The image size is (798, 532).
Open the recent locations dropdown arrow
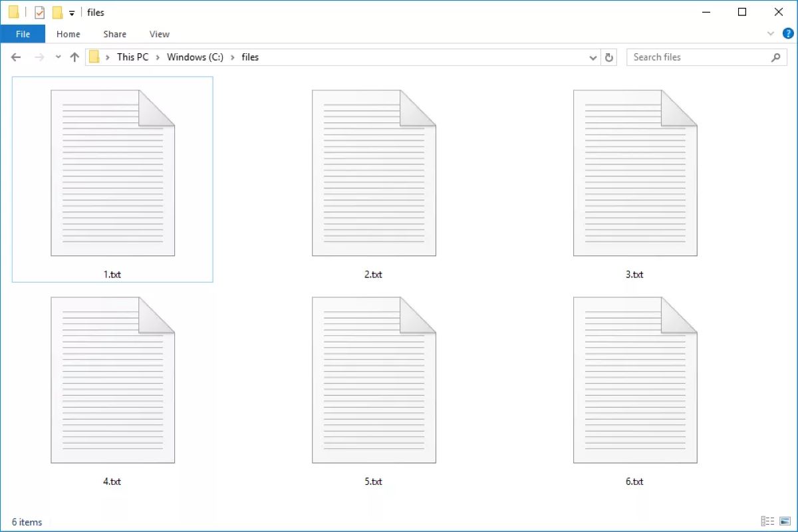point(58,57)
